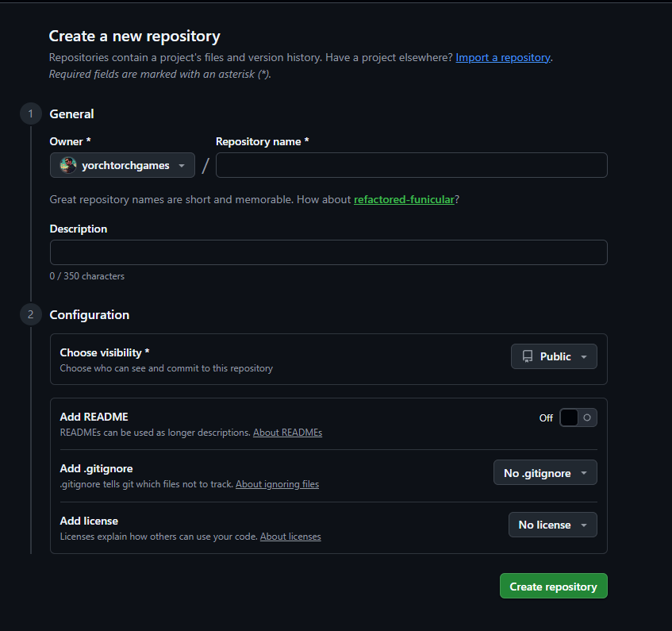This screenshot has height=631, width=672.
Task: Focus the Repository name input field
Action: (x=412, y=165)
